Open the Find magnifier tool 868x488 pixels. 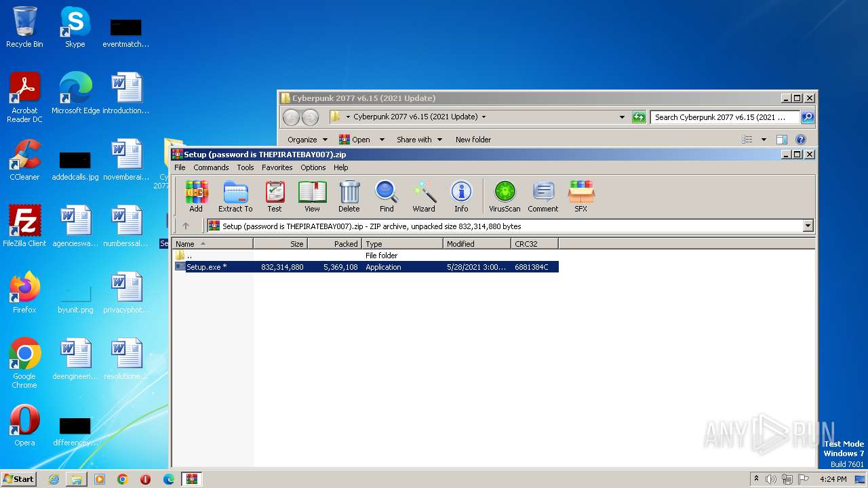pyautogui.click(x=387, y=197)
